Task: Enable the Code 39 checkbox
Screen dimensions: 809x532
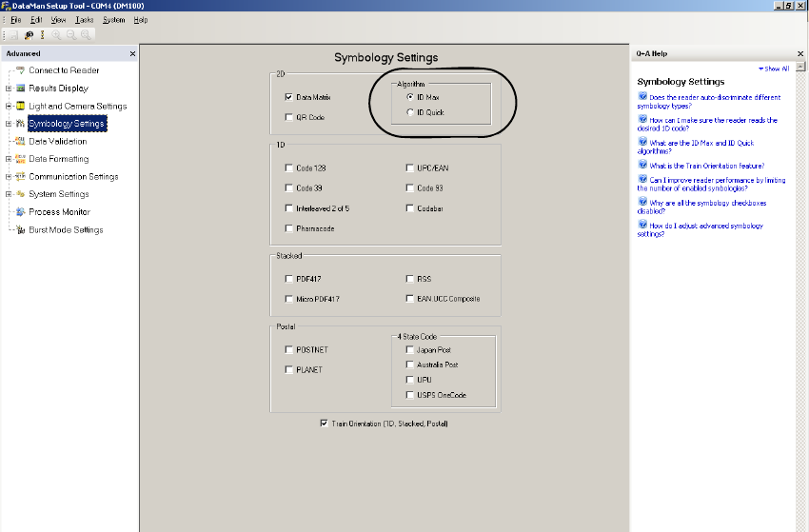Action: tap(289, 187)
